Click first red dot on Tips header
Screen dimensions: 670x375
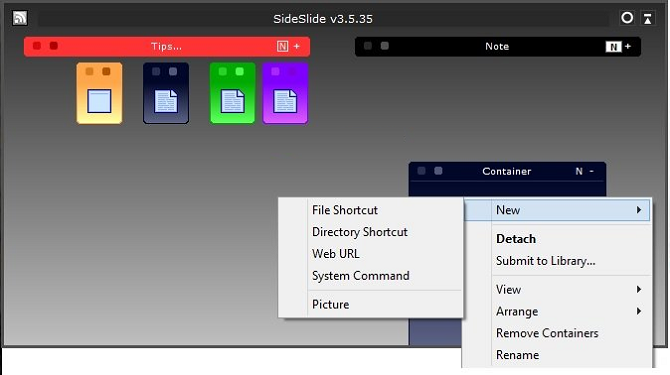coord(37,46)
